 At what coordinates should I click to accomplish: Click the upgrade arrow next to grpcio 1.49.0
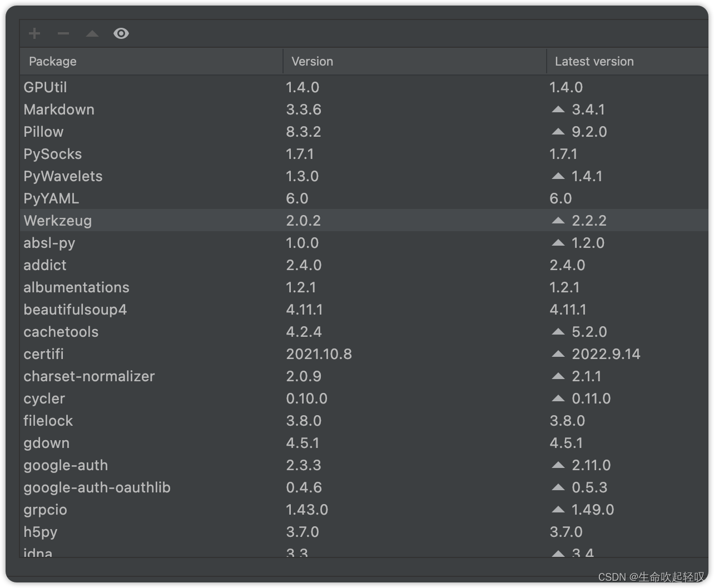pyautogui.click(x=558, y=510)
